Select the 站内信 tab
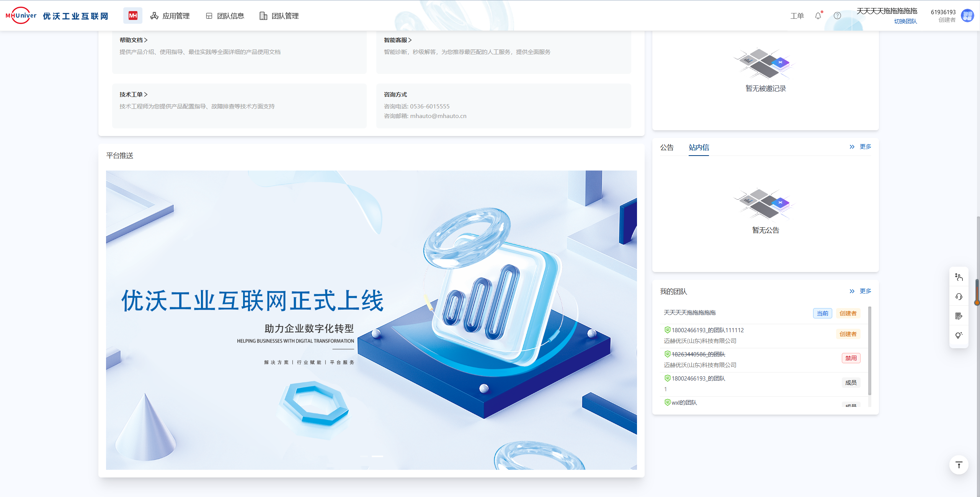The image size is (980, 497). point(699,148)
